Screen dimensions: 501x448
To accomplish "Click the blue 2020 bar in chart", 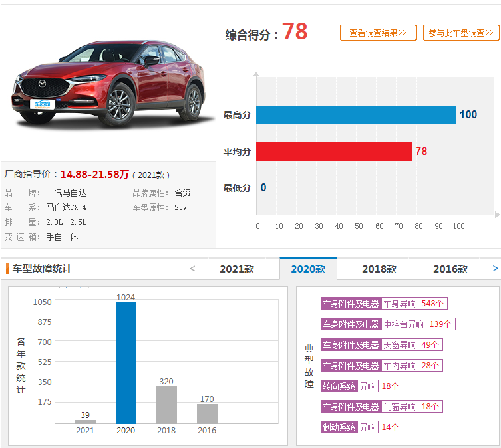I will (x=126, y=363).
